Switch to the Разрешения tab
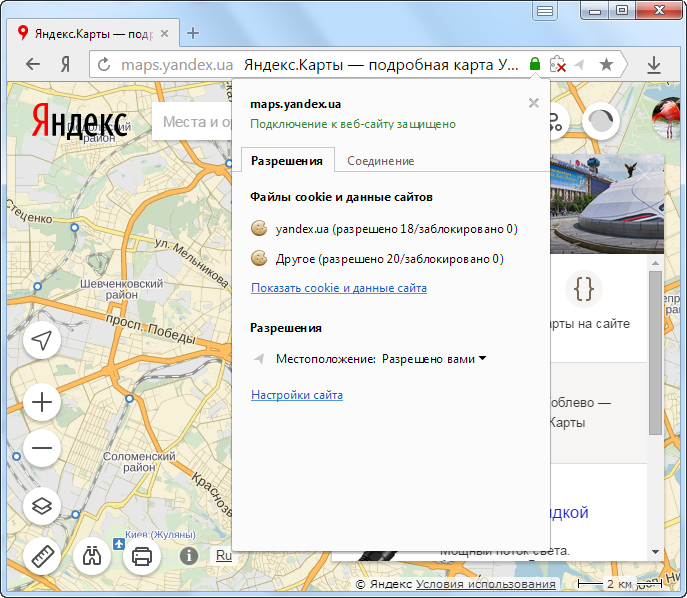 pyautogui.click(x=287, y=161)
